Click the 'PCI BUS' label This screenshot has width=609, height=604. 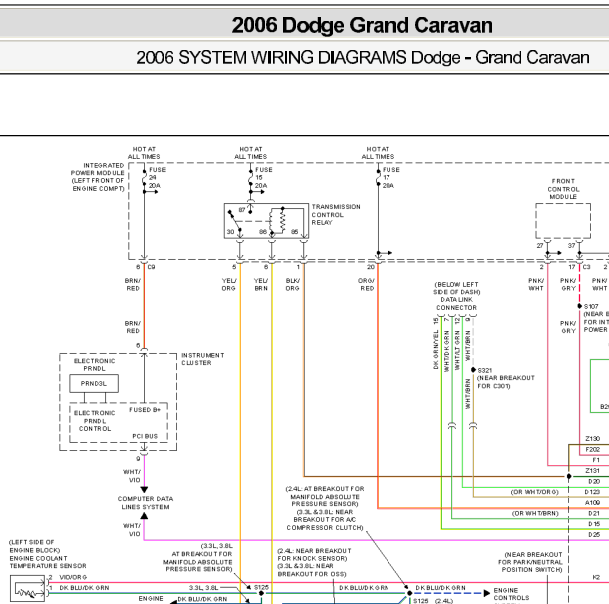coord(145,436)
